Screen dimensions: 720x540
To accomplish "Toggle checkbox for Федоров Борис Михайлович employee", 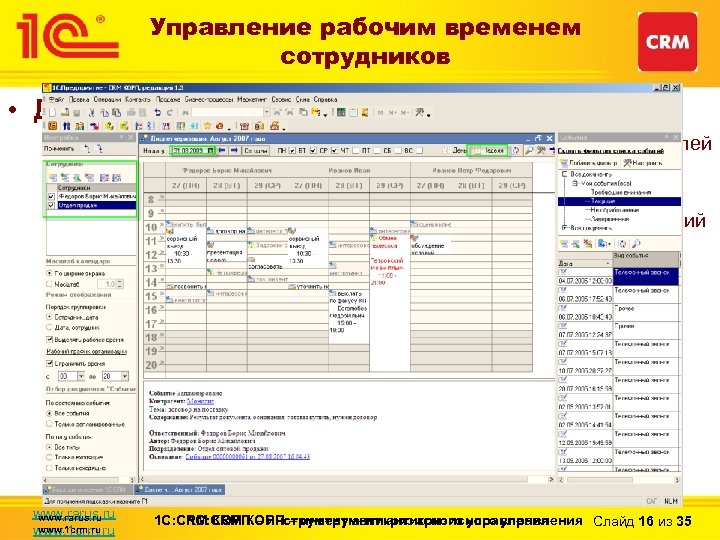I will 51,197.
